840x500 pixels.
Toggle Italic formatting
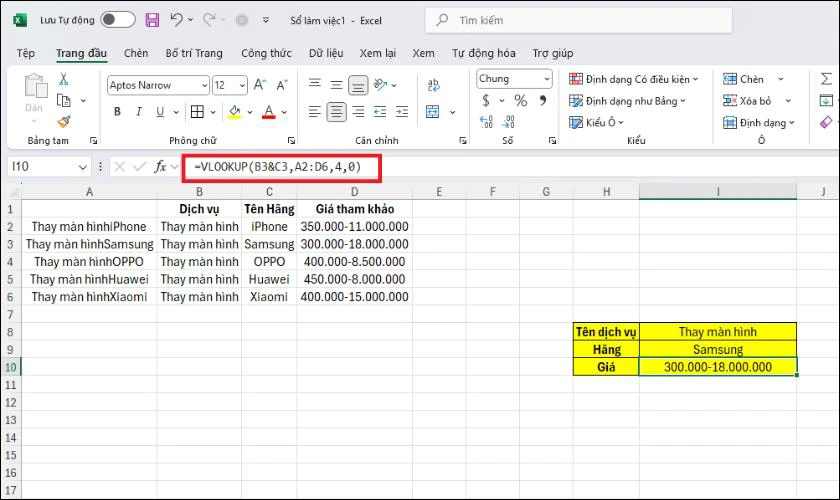tap(139, 111)
